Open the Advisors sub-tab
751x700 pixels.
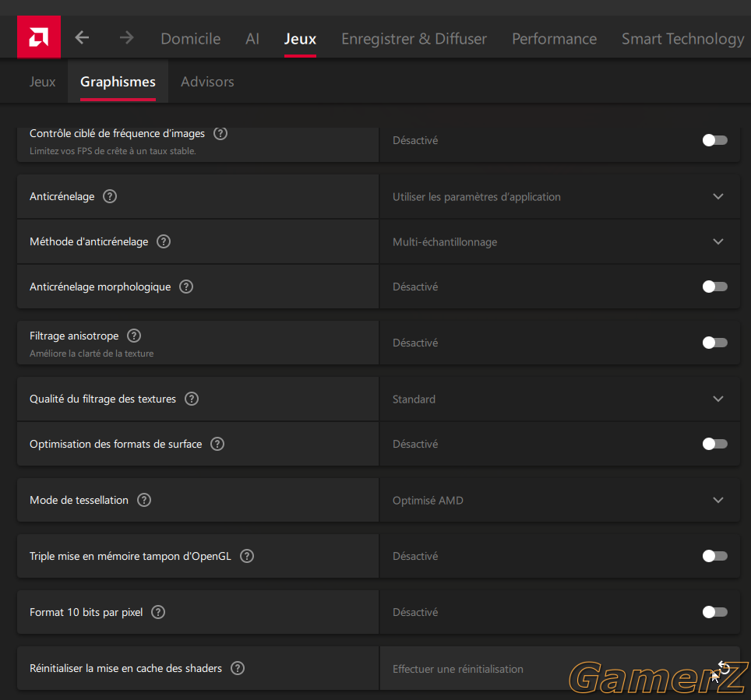click(207, 82)
